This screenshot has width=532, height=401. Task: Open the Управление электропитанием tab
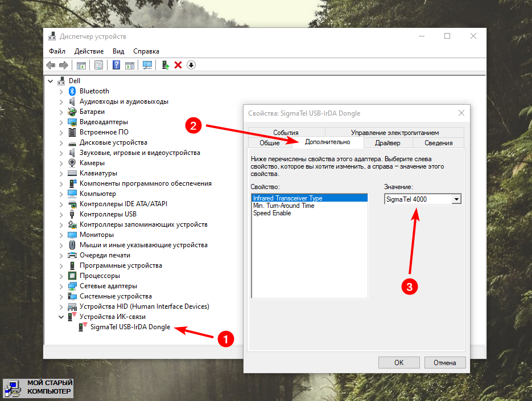pos(394,133)
